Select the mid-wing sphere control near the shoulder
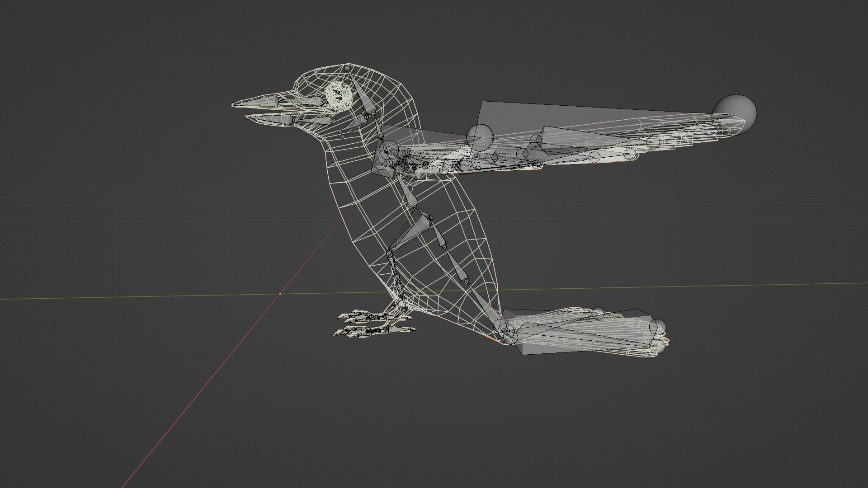Screen dimensions: 868x488 480,137
